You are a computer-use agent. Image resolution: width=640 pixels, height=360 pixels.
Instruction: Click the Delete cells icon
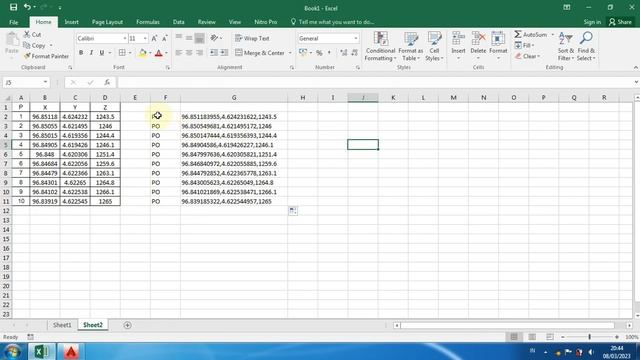[478, 39]
